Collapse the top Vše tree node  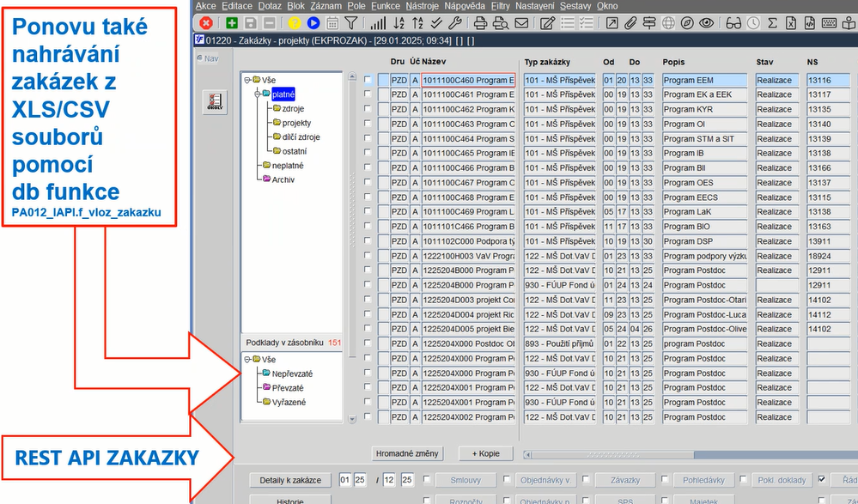247,80
